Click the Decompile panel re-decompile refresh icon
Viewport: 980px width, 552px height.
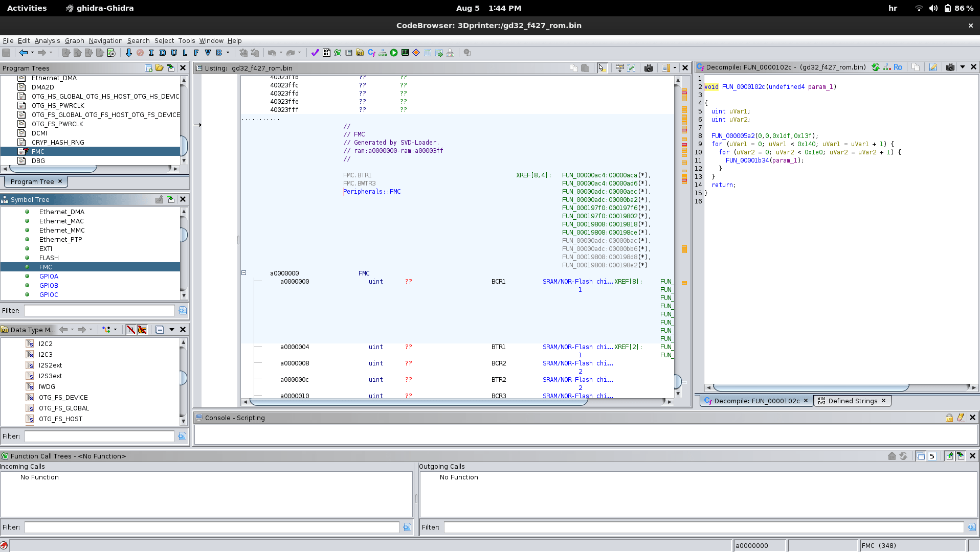[876, 67]
